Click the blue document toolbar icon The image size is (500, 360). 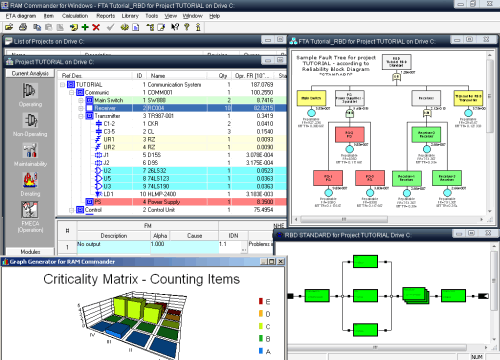pos(136,27)
